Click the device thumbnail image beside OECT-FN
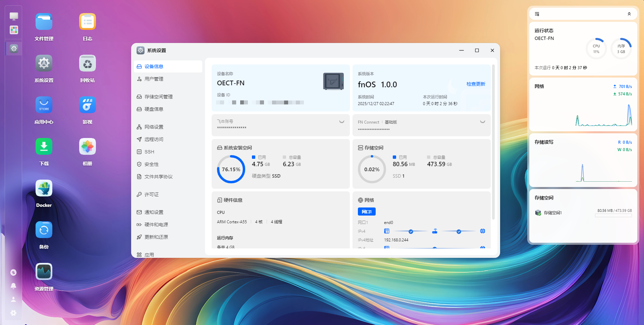Viewport: 644px width, 325px height. coord(333,81)
